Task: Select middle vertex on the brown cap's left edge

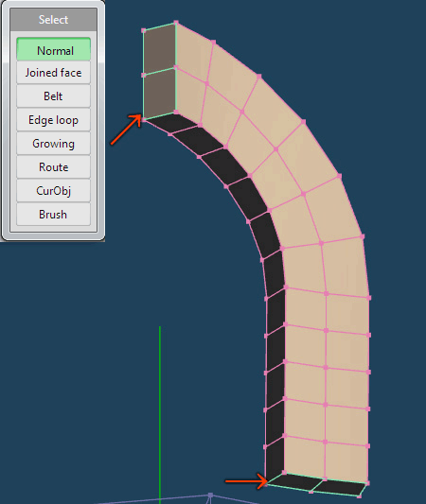Action: click(144, 75)
